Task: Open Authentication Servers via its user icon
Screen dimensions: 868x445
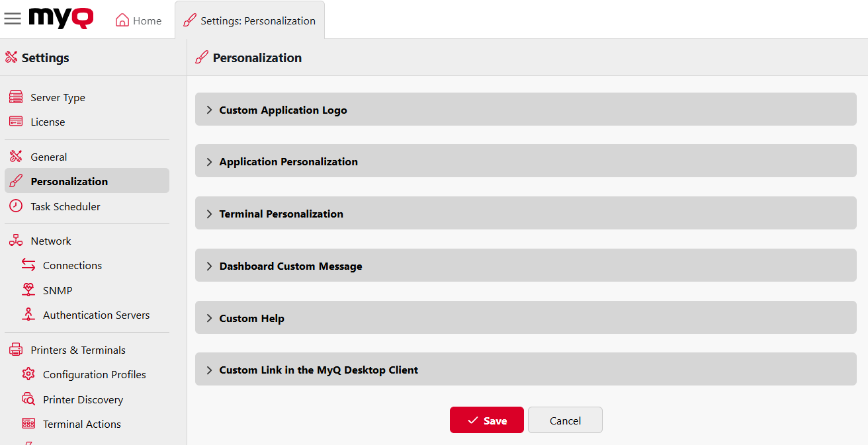Action: point(28,315)
